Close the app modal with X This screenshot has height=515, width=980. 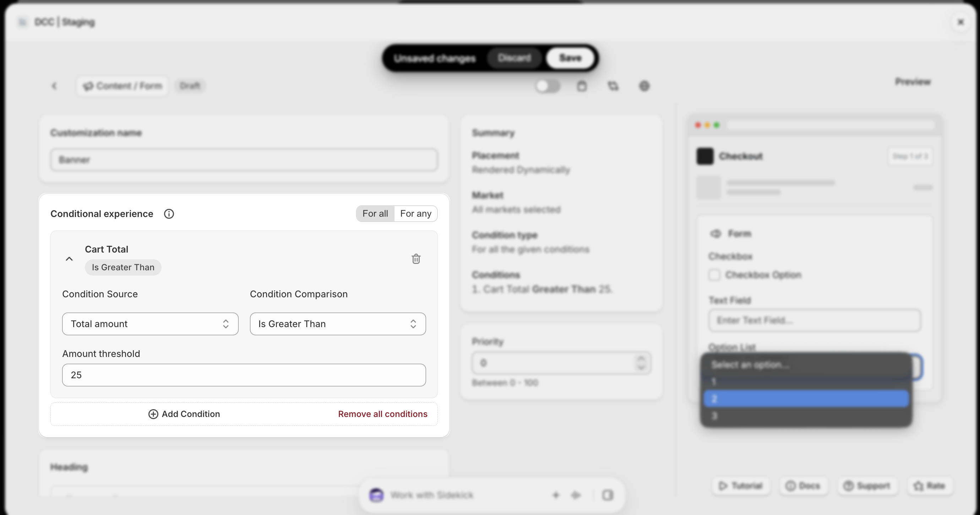[x=960, y=22]
